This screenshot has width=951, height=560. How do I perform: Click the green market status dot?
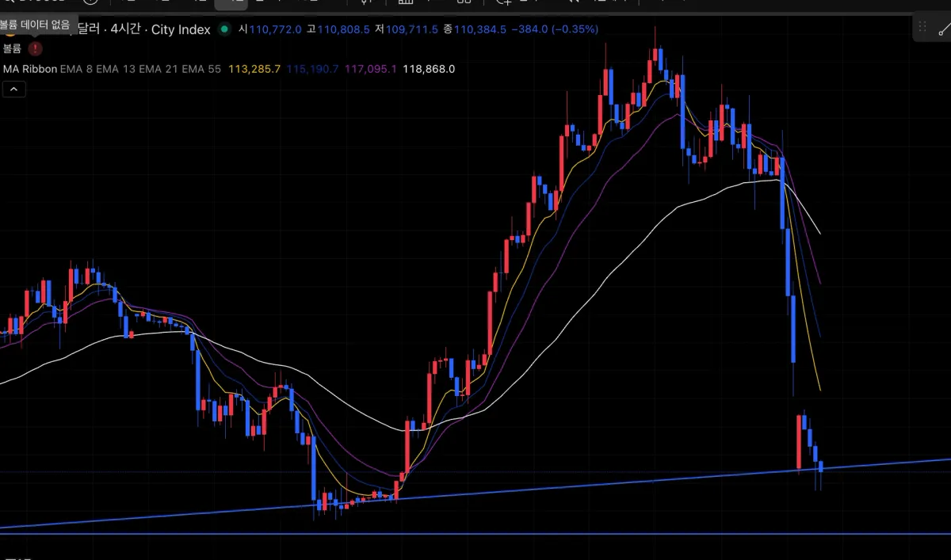[x=224, y=29]
